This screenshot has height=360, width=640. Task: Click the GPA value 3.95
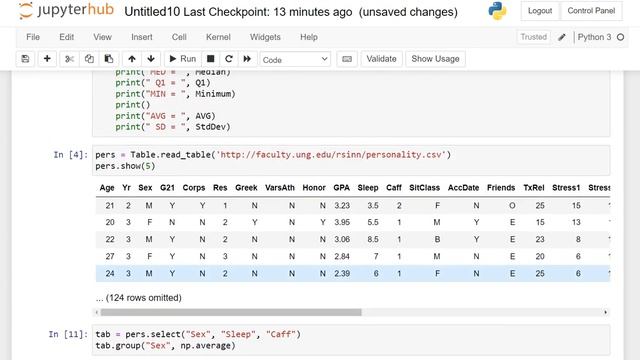342,222
